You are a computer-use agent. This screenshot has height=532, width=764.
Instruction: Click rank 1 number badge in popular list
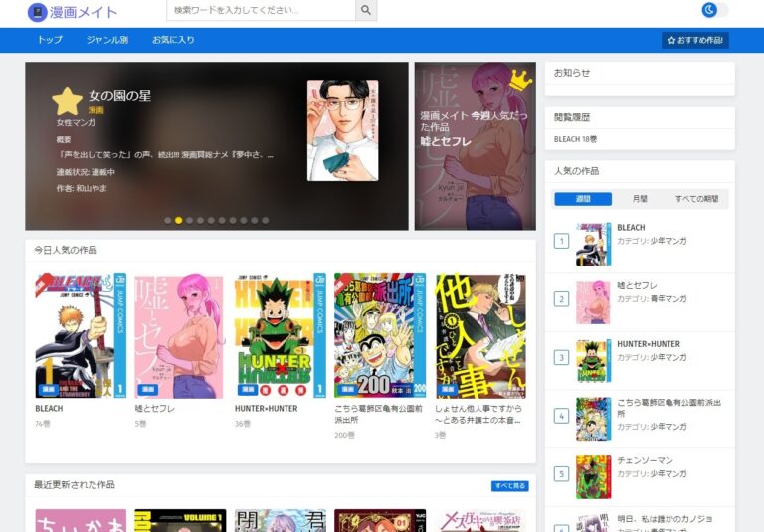tap(561, 241)
